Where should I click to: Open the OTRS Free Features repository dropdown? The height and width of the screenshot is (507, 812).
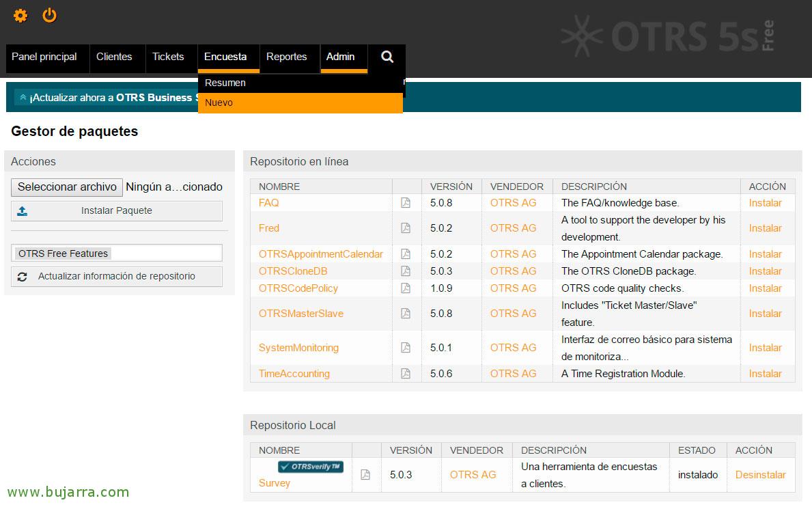[117, 253]
